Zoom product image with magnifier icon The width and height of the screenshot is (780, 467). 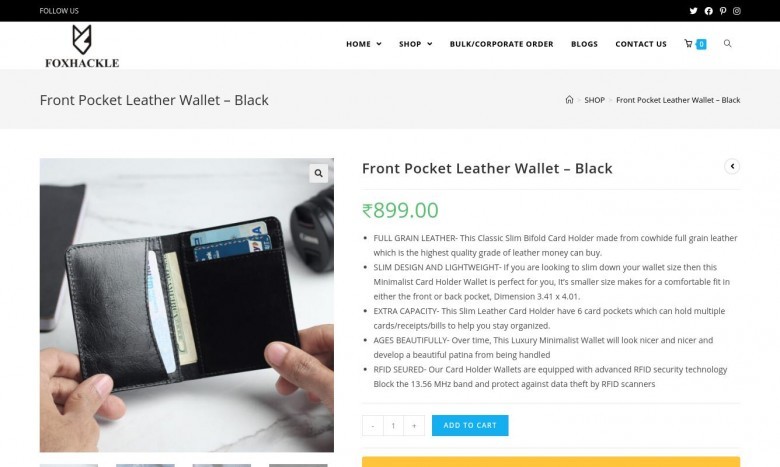click(x=318, y=174)
